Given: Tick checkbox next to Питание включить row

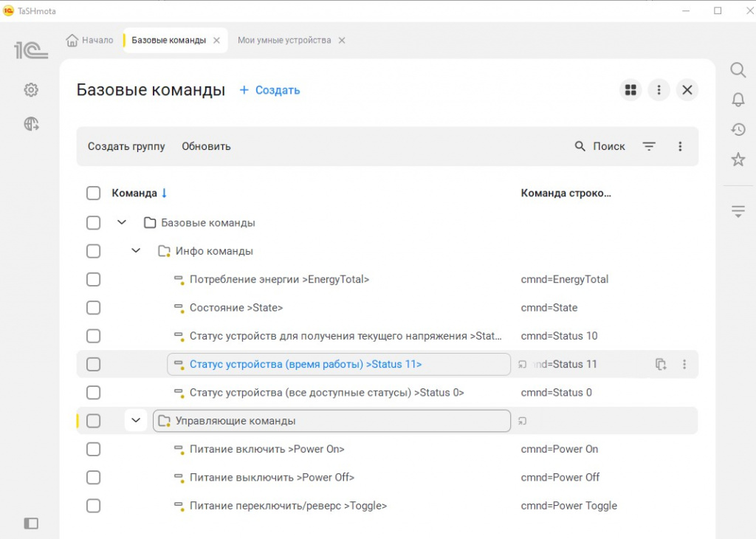Looking at the screenshot, I should coord(93,449).
